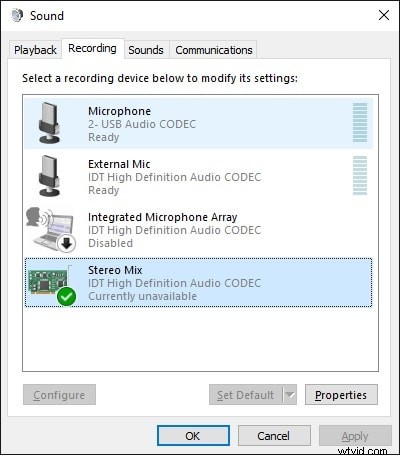Click the Stereo Mix sound card icon
This screenshot has height=461, width=407.
coord(52,286)
